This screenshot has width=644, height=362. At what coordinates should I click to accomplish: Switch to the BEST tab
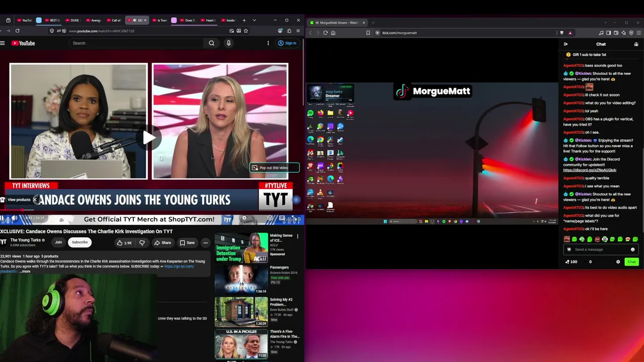(x=52, y=21)
